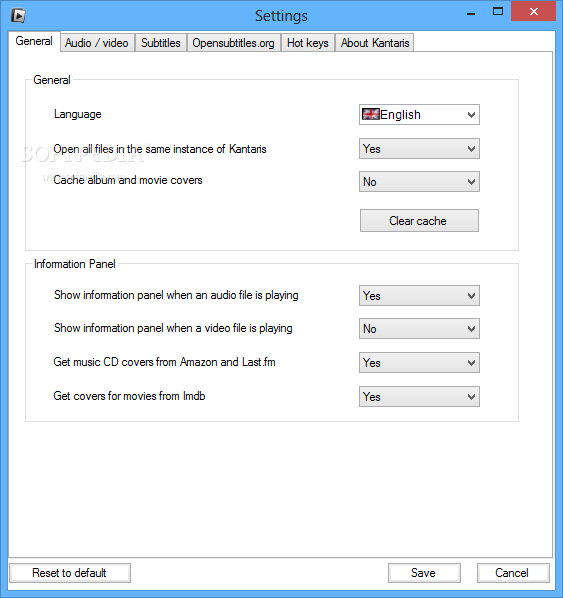This screenshot has height=598, width=563.
Task: Click the Kantaris app icon in title bar
Action: click(x=18, y=16)
